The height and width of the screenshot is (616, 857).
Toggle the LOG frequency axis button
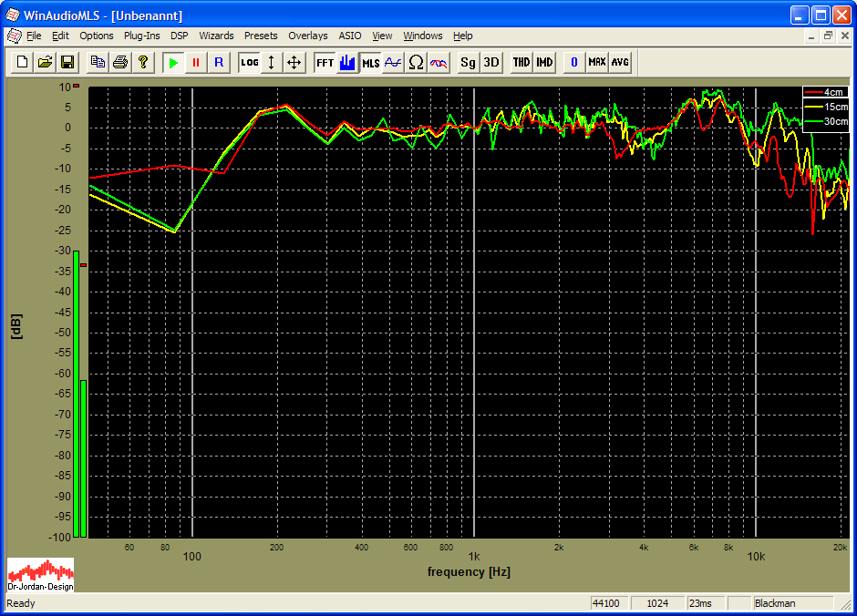249,62
